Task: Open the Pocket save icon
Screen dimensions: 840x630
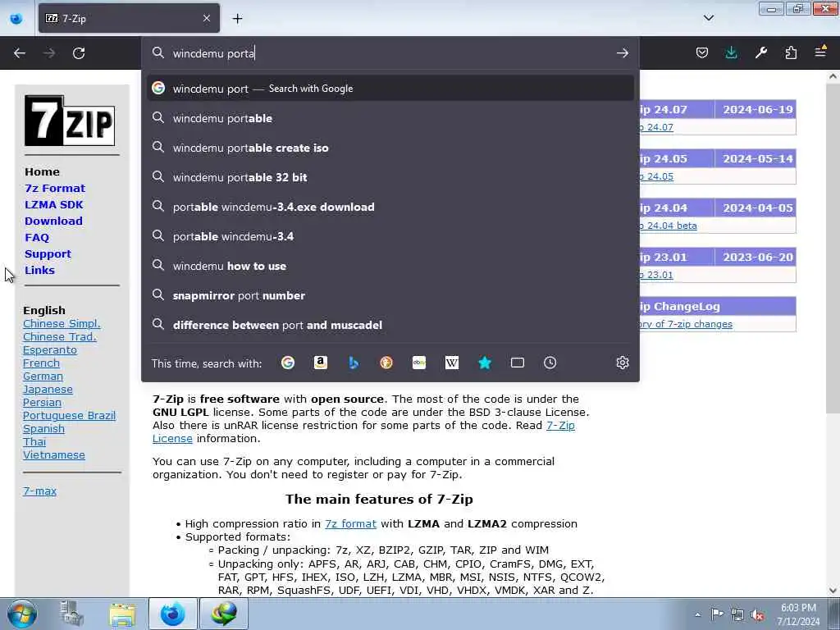Action: pos(702,52)
